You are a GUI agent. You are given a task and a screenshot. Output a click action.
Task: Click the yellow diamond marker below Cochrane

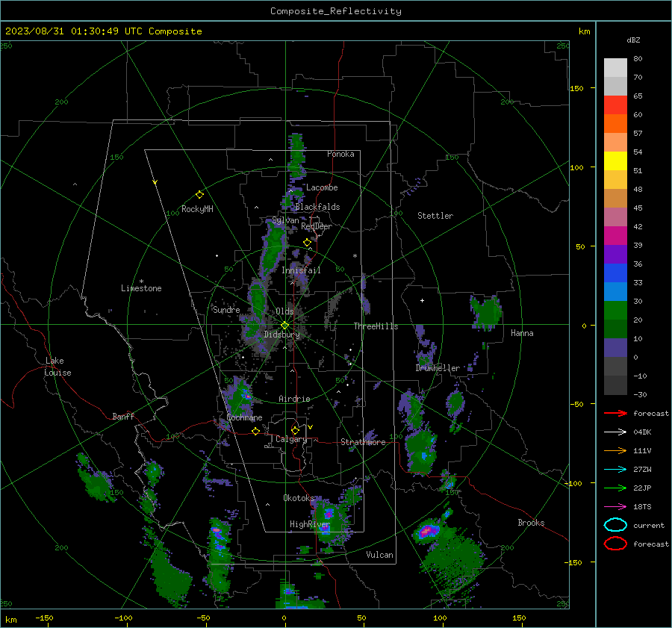pos(256,432)
